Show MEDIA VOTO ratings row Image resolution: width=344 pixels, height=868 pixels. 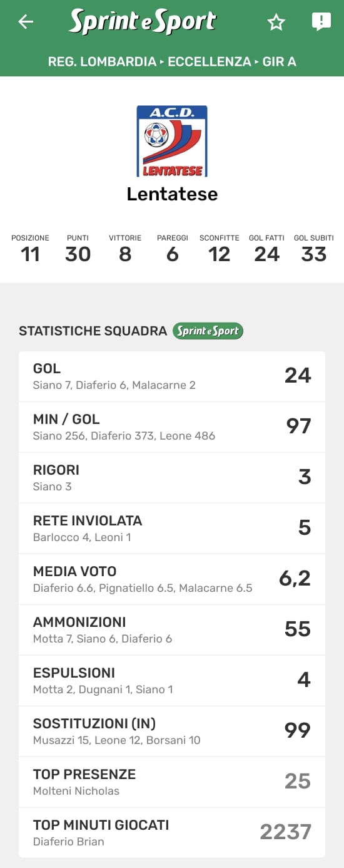click(172, 579)
